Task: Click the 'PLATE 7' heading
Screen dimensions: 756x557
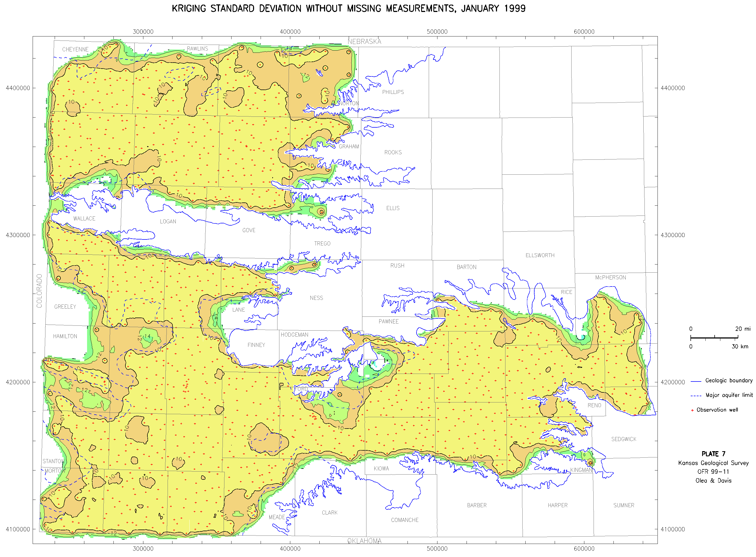Action: point(713,454)
